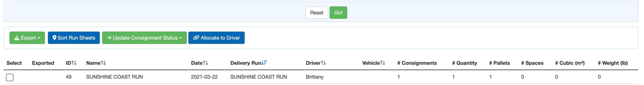Click the map pin icon on Sort Run Sheets

[x=54, y=38]
